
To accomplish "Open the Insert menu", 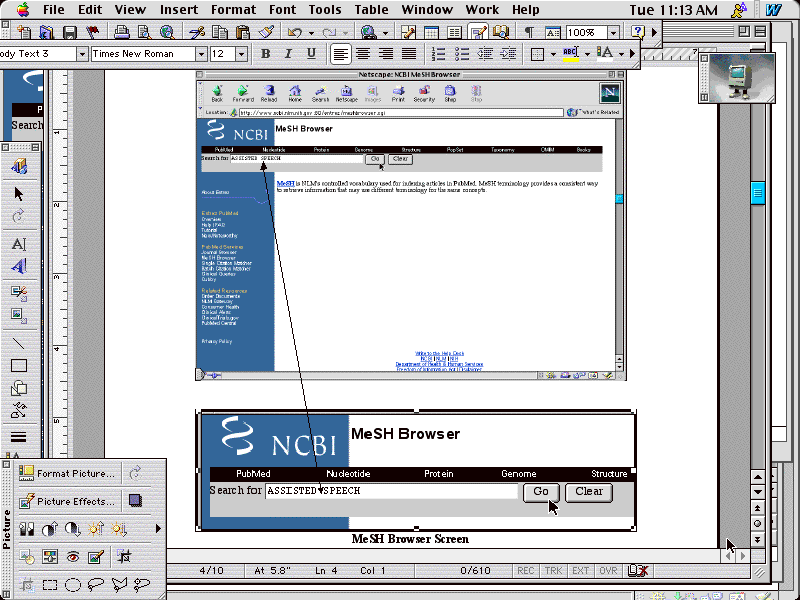I will click(179, 10).
